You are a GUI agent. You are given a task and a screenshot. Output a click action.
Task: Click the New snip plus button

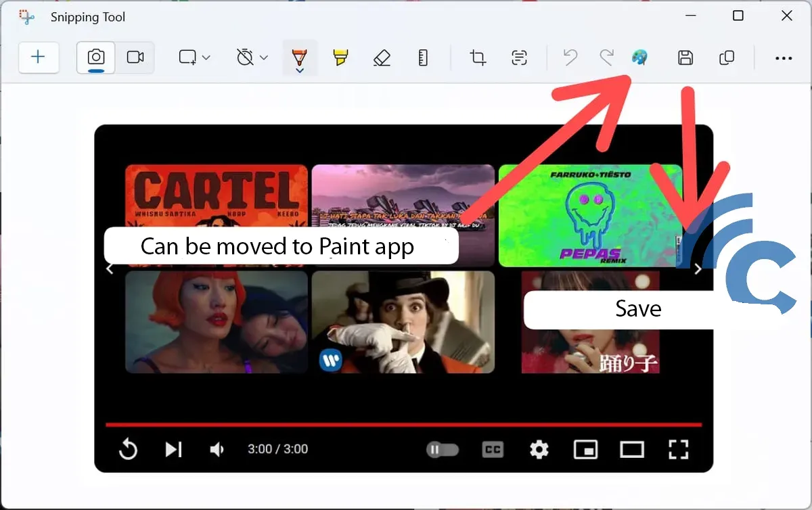click(x=39, y=57)
